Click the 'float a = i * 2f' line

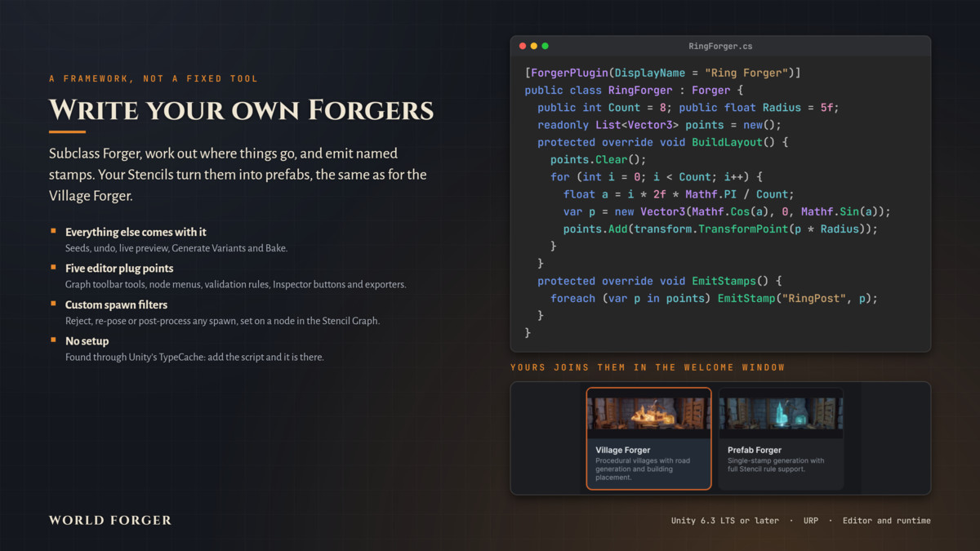(x=678, y=194)
